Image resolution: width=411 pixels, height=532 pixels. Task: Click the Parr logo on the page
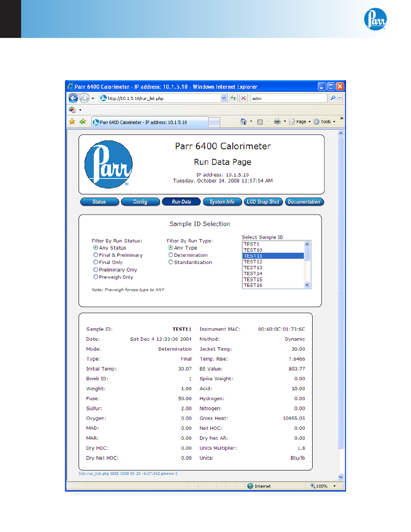pos(109,165)
